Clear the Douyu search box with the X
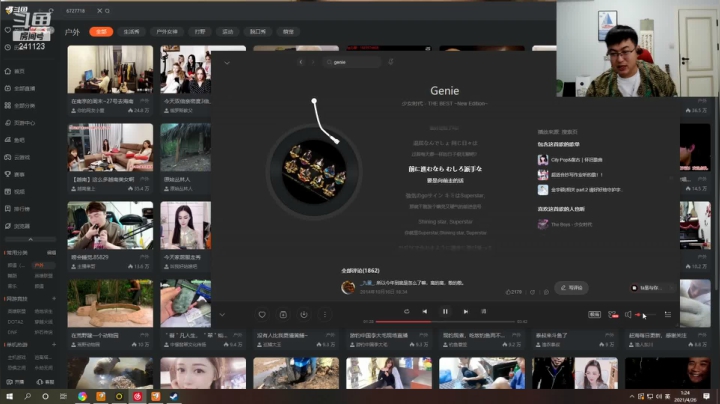Screen dimensions: 720x404 [x=99, y=11]
